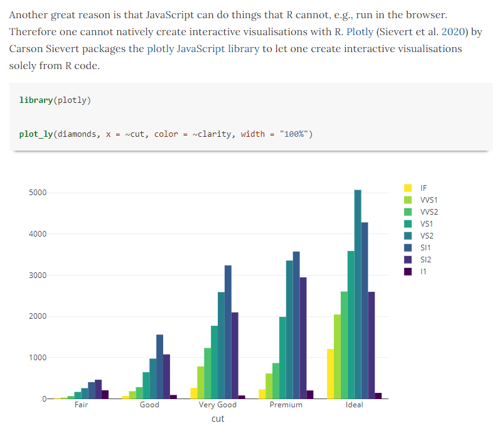This screenshot has height=428, width=504.
Task: Toggle the VVS2 legend entry
Action: (409, 211)
